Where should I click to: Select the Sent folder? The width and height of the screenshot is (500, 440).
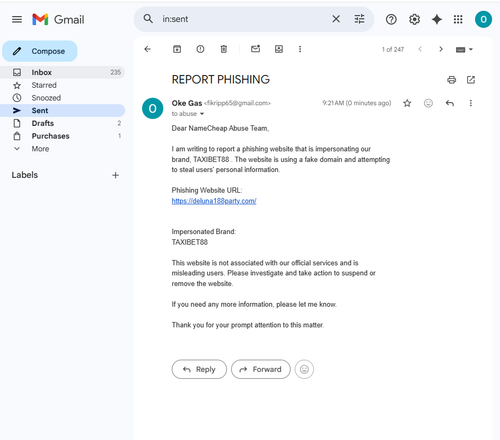(x=63, y=111)
